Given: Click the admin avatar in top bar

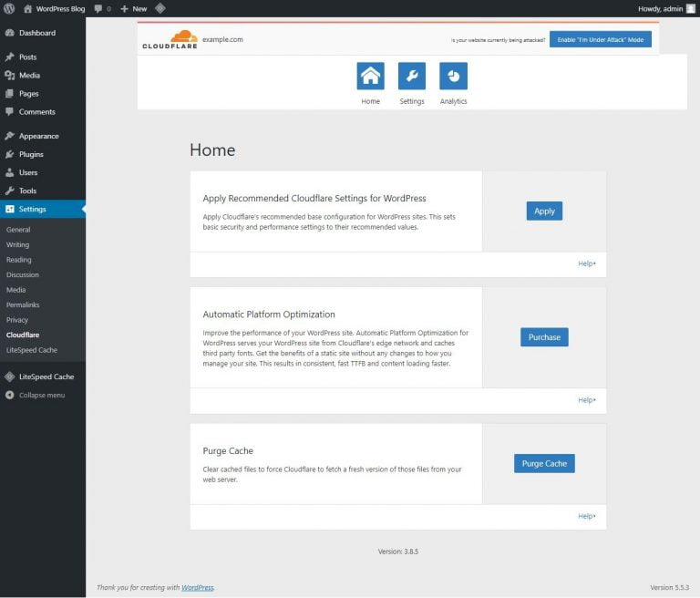Looking at the screenshot, I should [691, 8].
